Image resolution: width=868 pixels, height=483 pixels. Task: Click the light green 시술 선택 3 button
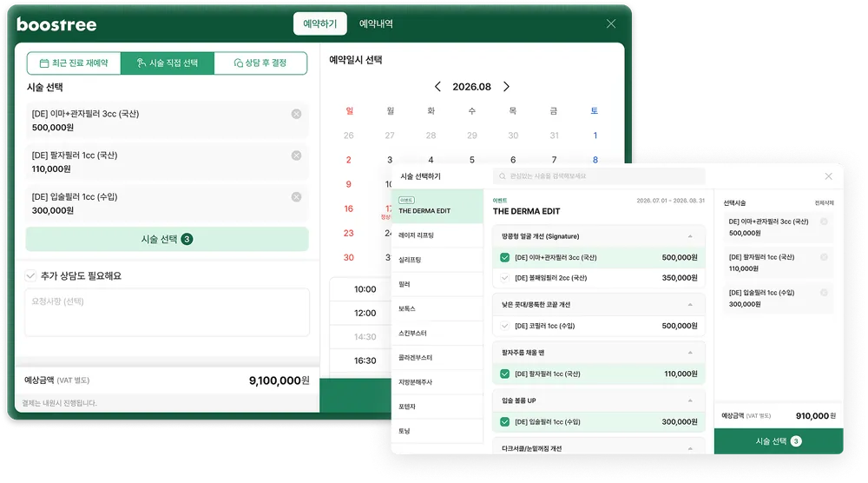point(168,239)
